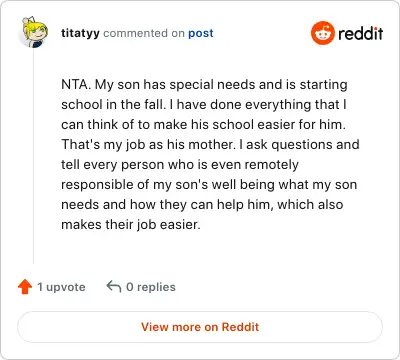
Task: Open the "0 replies" count label
Action: pos(151,287)
